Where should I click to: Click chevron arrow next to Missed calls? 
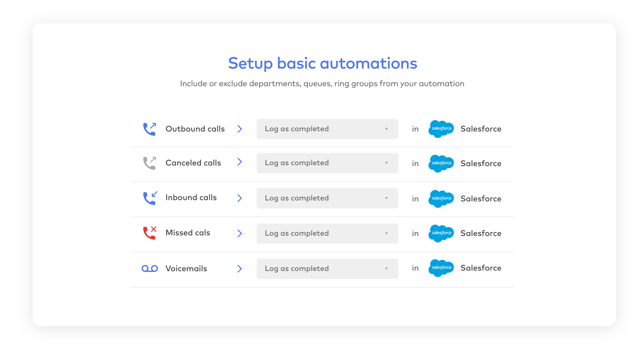coord(240,233)
